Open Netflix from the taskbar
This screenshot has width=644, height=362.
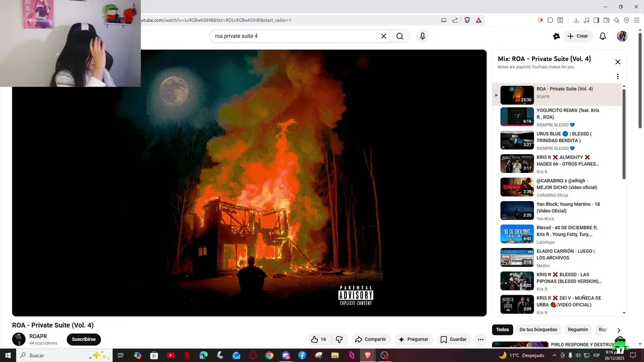[187, 355]
